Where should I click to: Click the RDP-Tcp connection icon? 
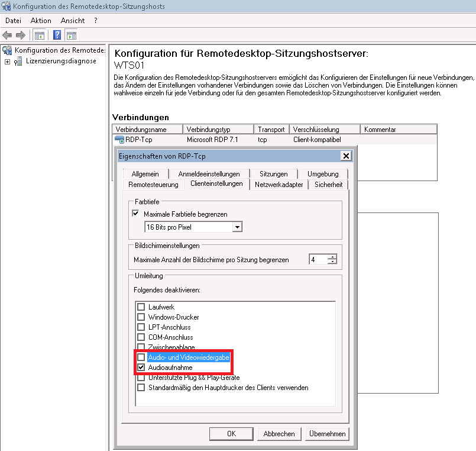119,140
